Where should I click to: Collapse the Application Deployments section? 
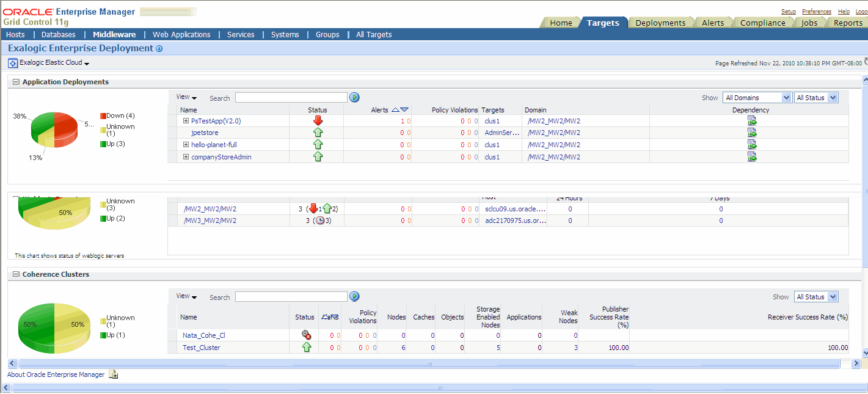point(16,82)
